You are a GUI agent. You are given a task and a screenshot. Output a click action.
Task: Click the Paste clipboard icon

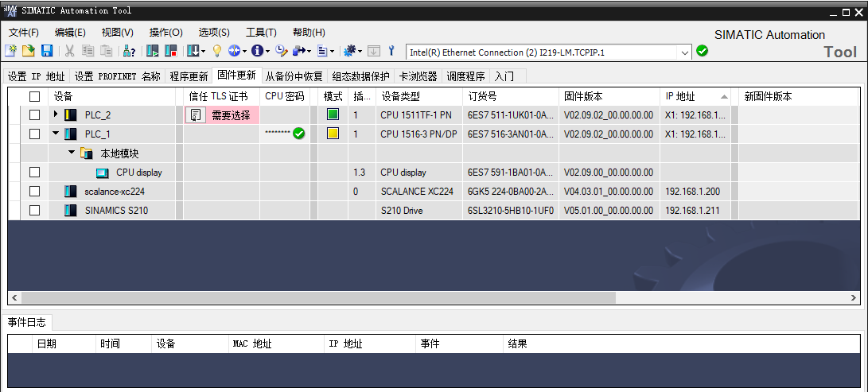pos(106,51)
